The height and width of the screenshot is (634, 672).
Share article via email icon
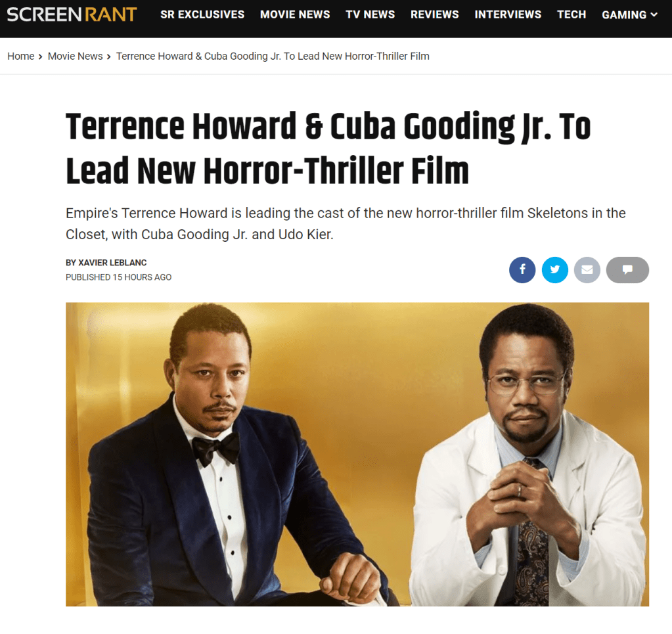pos(587,270)
